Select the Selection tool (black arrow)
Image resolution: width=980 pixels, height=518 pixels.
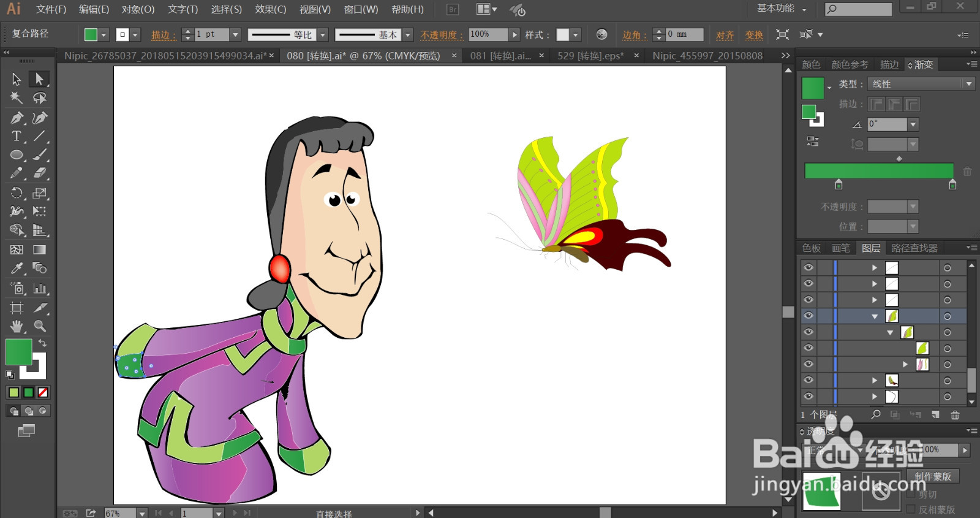pyautogui.click(x=17, y=79)
